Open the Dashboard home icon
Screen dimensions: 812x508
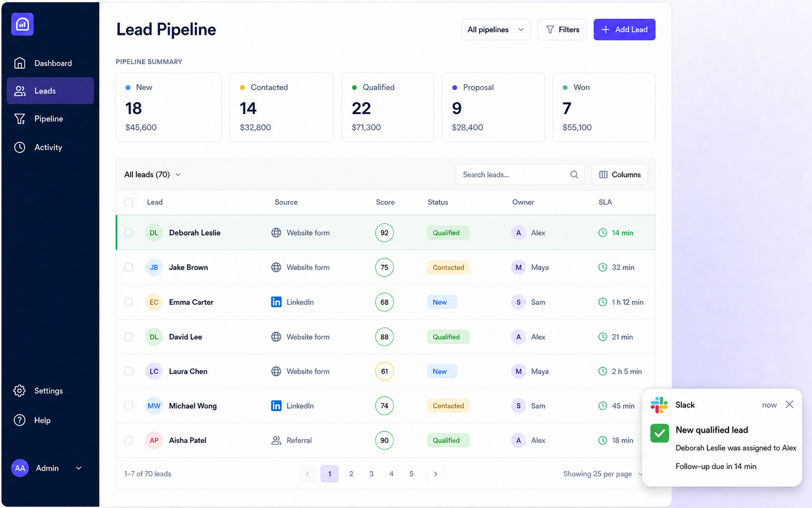coord(19,63)
